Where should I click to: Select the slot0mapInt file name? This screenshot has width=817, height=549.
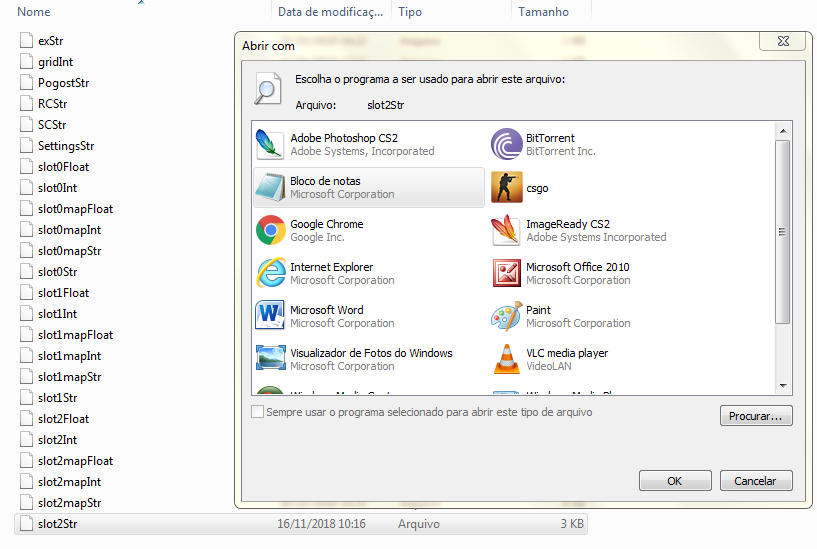click(69, 230)
